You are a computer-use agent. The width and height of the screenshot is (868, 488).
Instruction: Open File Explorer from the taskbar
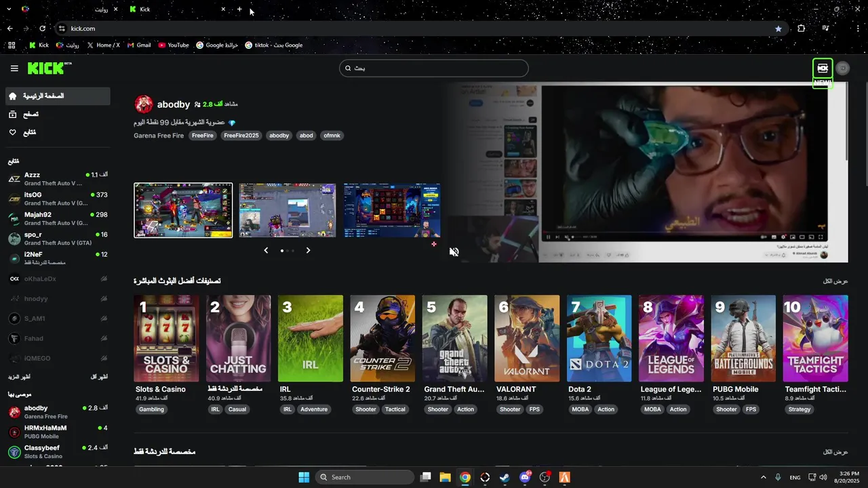pos(445,477)
